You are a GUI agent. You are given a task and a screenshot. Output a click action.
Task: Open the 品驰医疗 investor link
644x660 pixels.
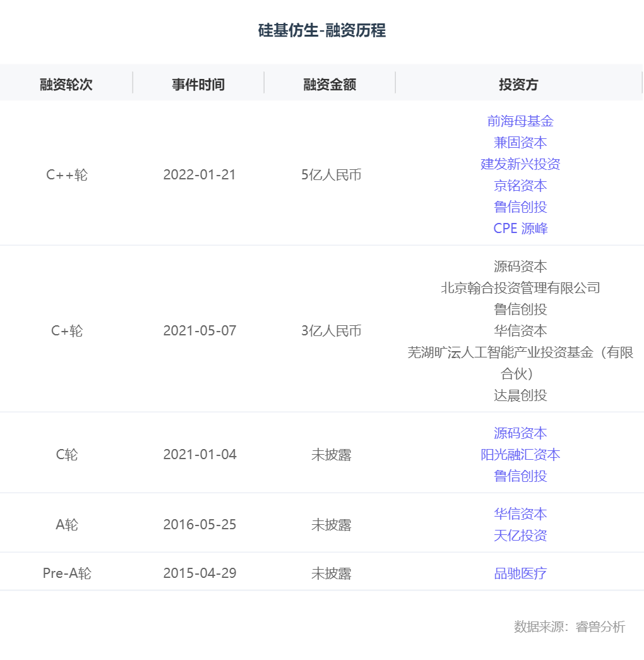tap(520, 573)
